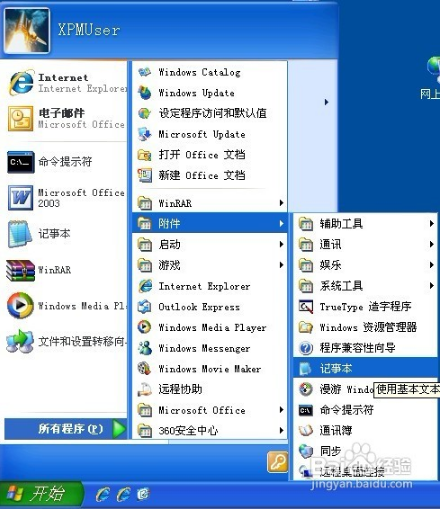
Task: Open Windows Media Player in the left pane
Action: point(66,306)
